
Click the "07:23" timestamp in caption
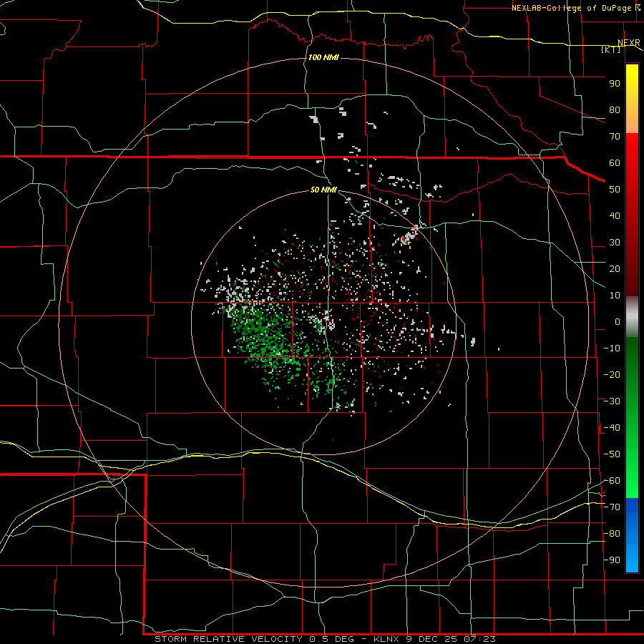pyautogui.click(x=479, y=639)
